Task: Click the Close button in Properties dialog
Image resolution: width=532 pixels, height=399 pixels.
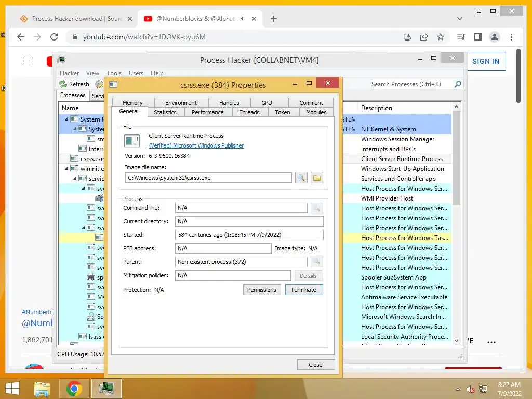Action: click(315, 365)
